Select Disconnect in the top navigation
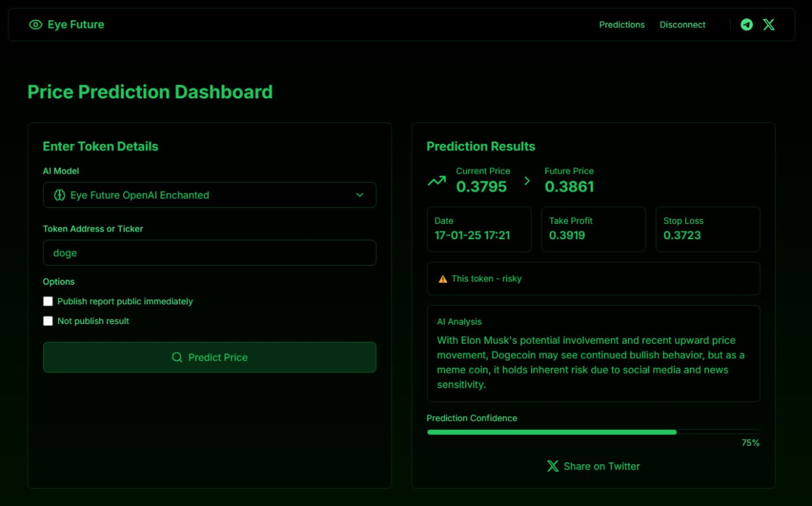Screen dimensions: 812x506 click(683, 25)
